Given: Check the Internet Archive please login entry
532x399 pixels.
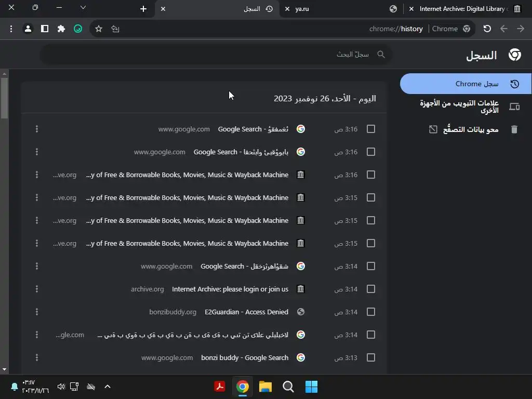Looking at the screenshot, I should click(x=371, y=289).
